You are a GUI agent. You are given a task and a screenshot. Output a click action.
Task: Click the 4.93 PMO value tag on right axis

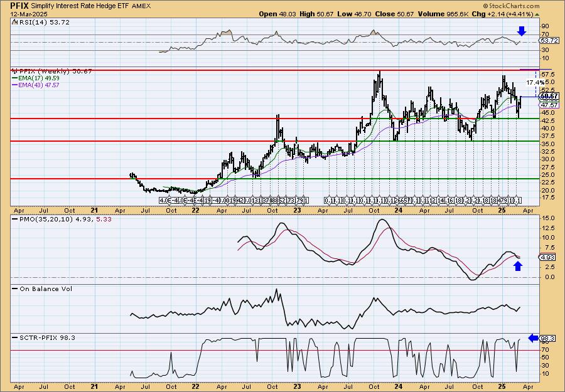(x=547, y=257)
